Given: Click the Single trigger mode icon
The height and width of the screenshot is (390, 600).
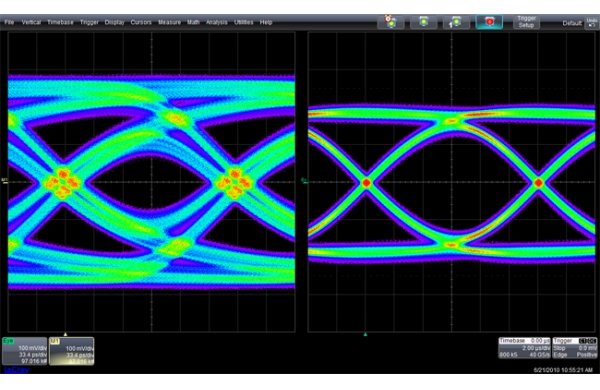Looking at the screenshot, I should click(457, 22).
